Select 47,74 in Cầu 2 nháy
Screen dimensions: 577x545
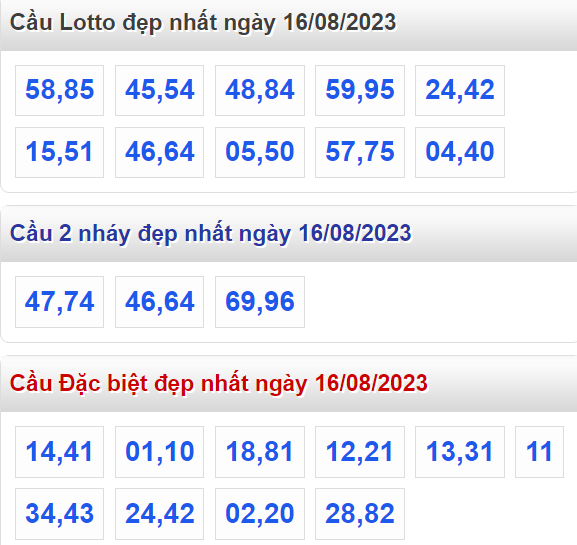tap(59, 302)
